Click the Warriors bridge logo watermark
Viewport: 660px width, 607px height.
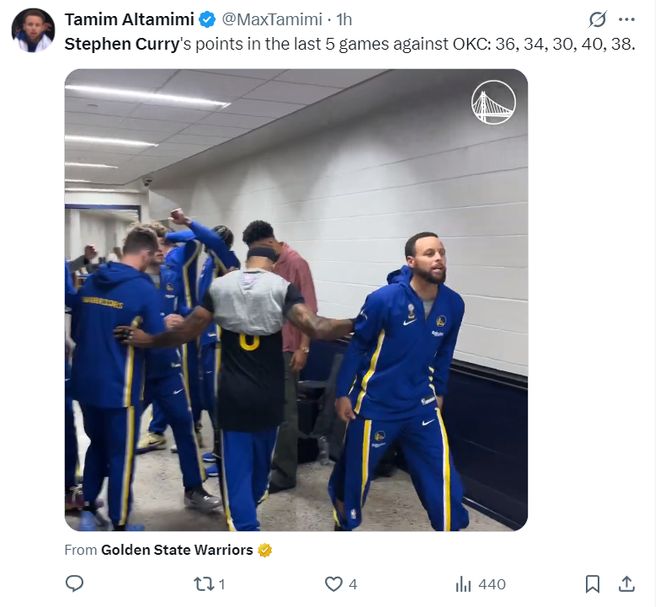pos(493,103)
